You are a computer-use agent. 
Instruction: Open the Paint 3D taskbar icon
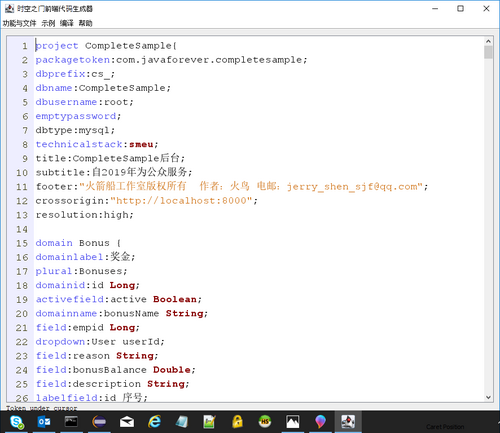tap(320, 422)
